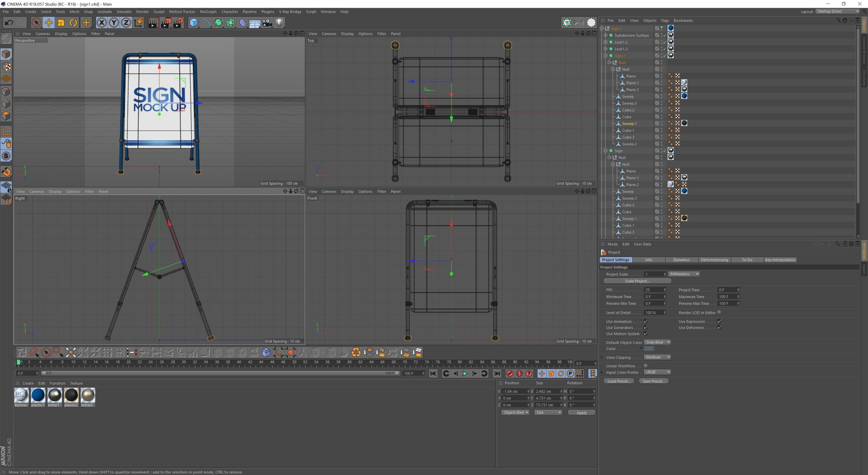Add a Cube primitive object
The height and width of the screenshot is (475, 868).
(193, 23)
